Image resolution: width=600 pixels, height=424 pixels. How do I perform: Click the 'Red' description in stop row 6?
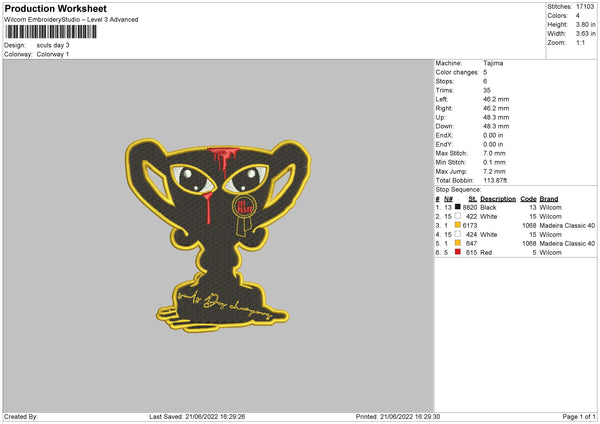(486, 253)
